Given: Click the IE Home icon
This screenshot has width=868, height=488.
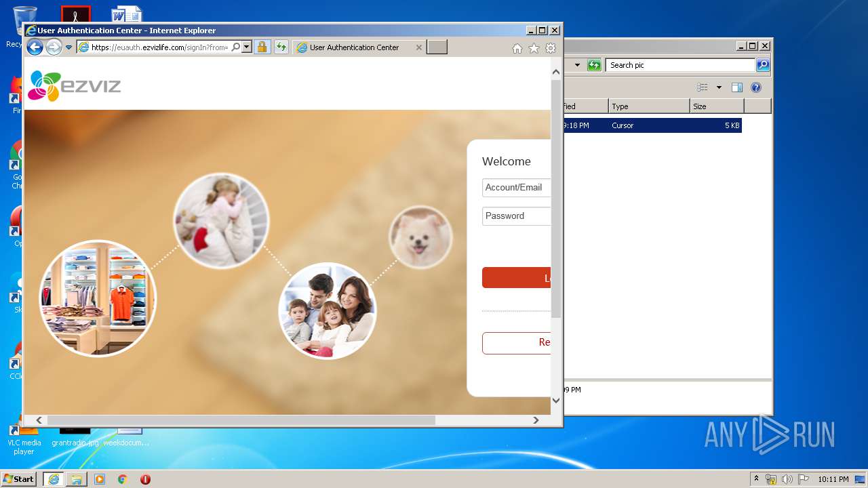Looking at the screenshot, I should coord(517,48).
